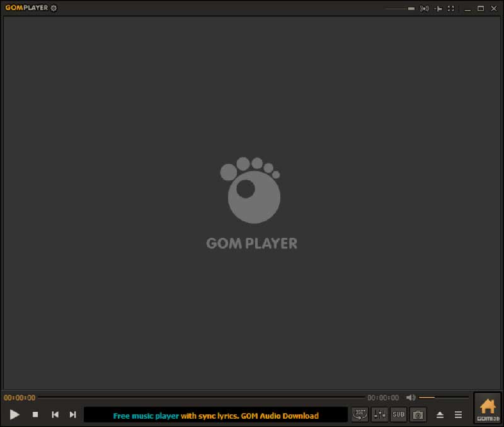Toggle always-on-top with the pin icon
The width and height of the screenshot is (504, 427).
[438, 8]
